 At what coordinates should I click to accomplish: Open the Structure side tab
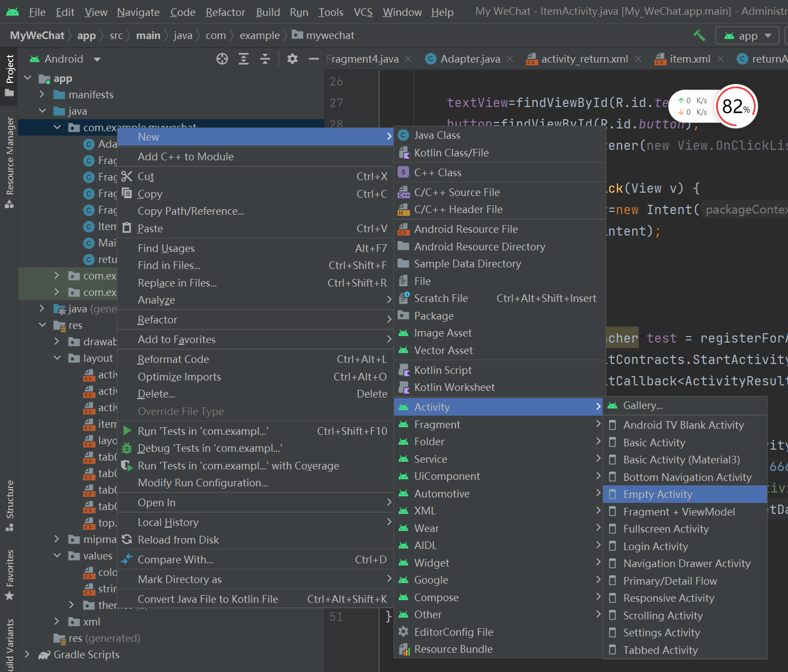(x=9, y=506)
